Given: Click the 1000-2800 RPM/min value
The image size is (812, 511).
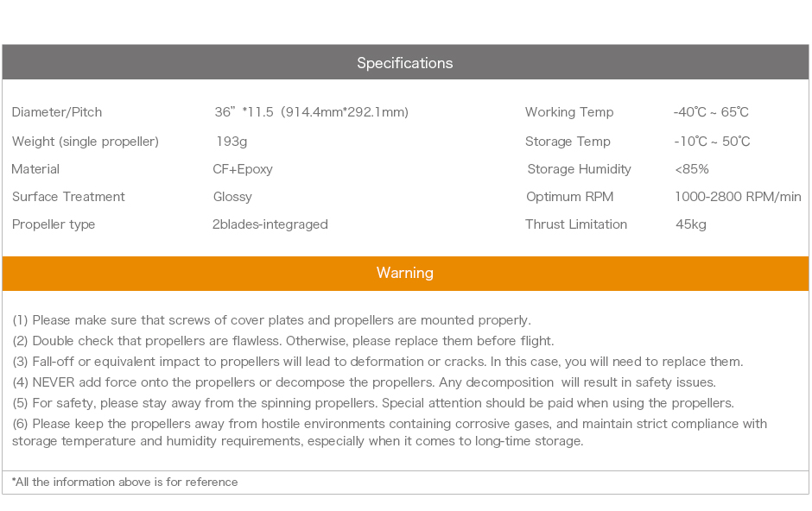Looking at the screenshot, I should point(738,197).
